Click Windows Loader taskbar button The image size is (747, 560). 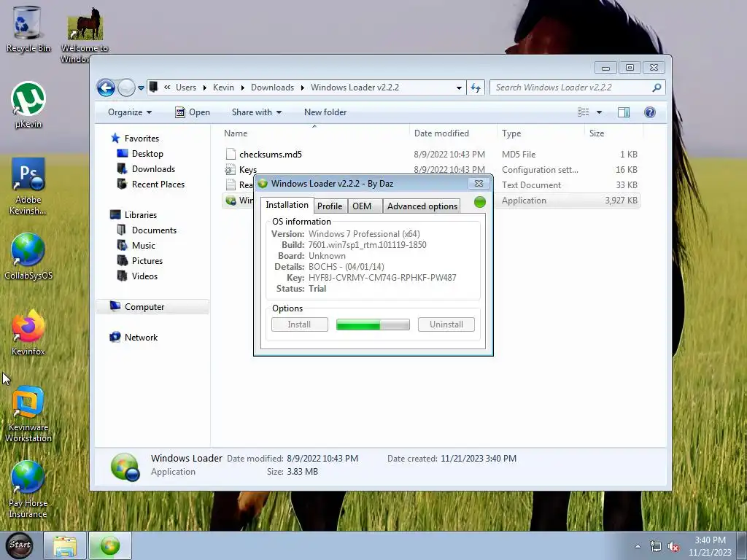(110, 546)
